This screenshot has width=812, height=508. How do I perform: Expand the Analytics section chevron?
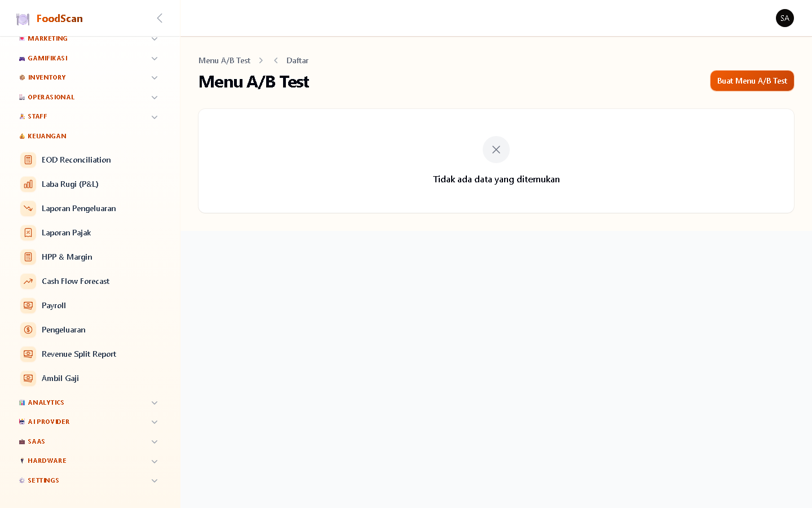[x=155, y=403]
